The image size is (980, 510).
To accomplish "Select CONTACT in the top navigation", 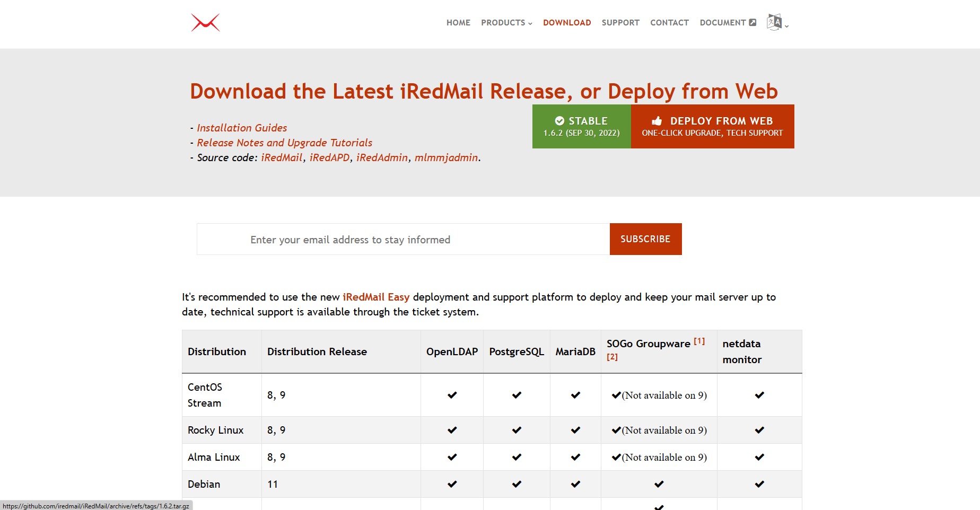I will 669,23.
